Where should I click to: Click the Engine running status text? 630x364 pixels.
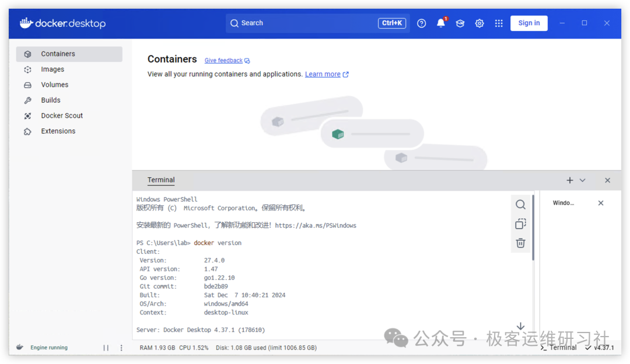pos(49,348)
